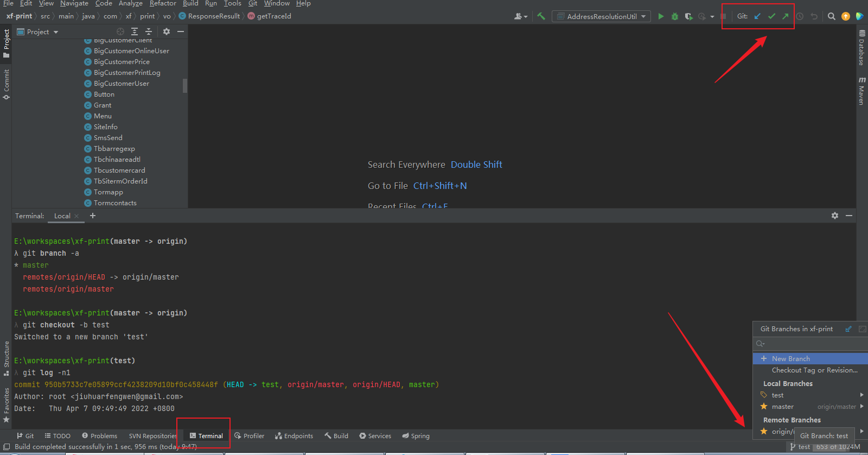
Task: Click the colorful plugin icon beside update
Action: (859, 16)
